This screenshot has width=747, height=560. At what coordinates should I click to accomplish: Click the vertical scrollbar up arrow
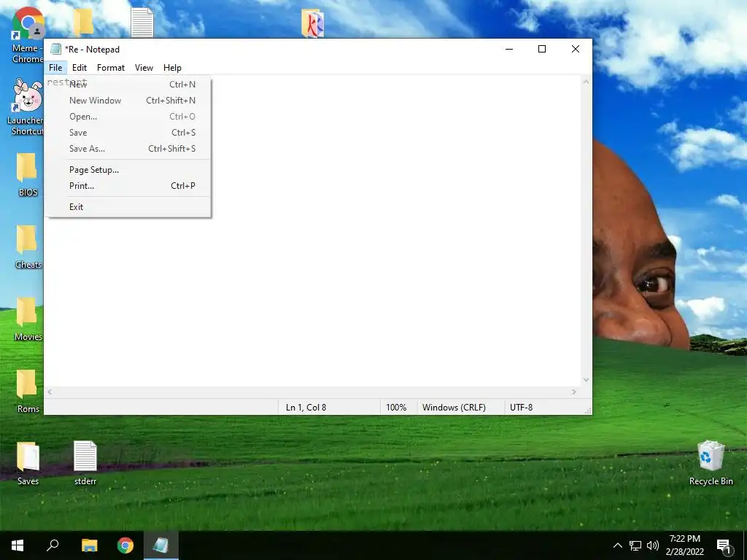586,82
